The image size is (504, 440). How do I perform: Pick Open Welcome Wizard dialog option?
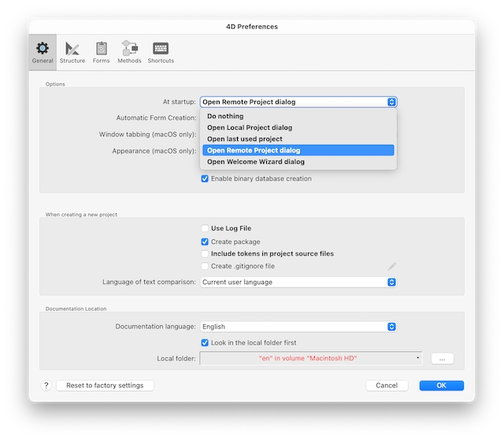(x=255, y=162)
